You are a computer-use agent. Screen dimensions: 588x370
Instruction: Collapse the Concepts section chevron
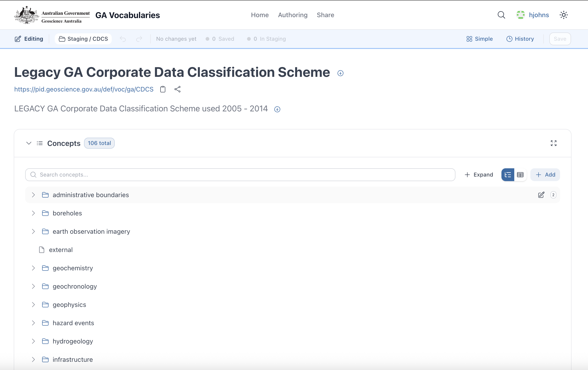(29, 143)
